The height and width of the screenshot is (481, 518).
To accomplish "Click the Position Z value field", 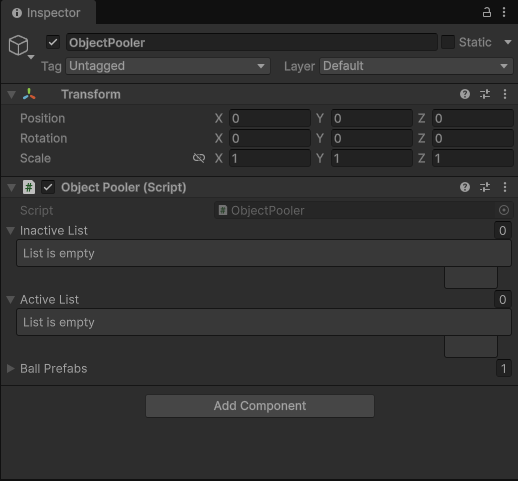I will tap(473, 118).
